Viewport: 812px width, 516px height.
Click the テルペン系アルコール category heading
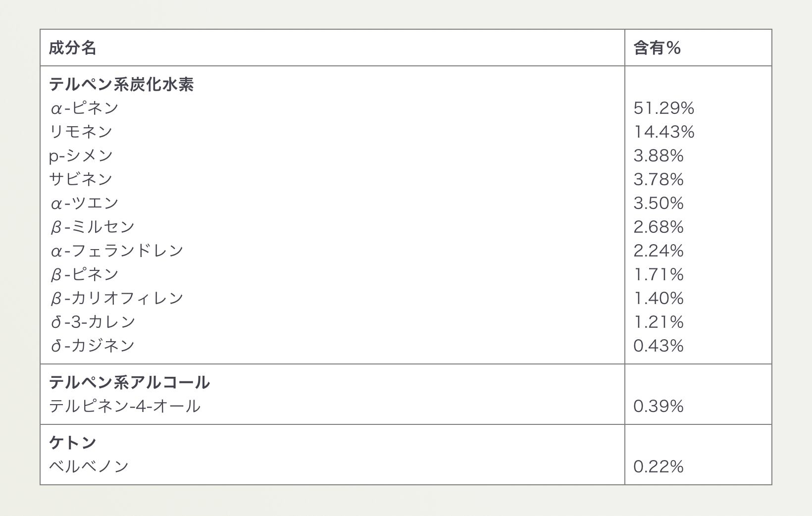(129, 382)
